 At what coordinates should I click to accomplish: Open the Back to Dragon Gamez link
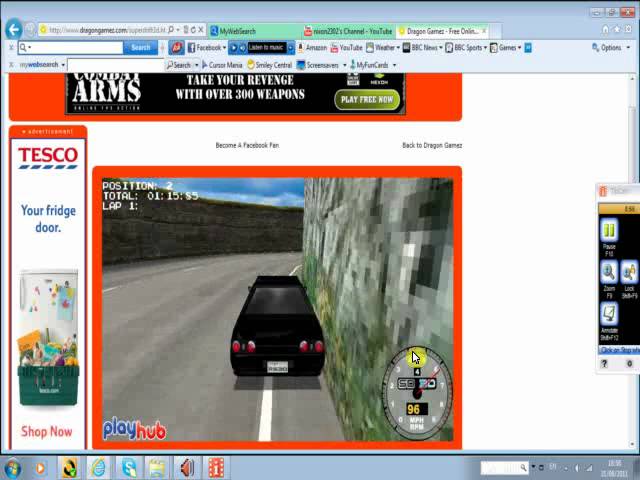point(432,145)
